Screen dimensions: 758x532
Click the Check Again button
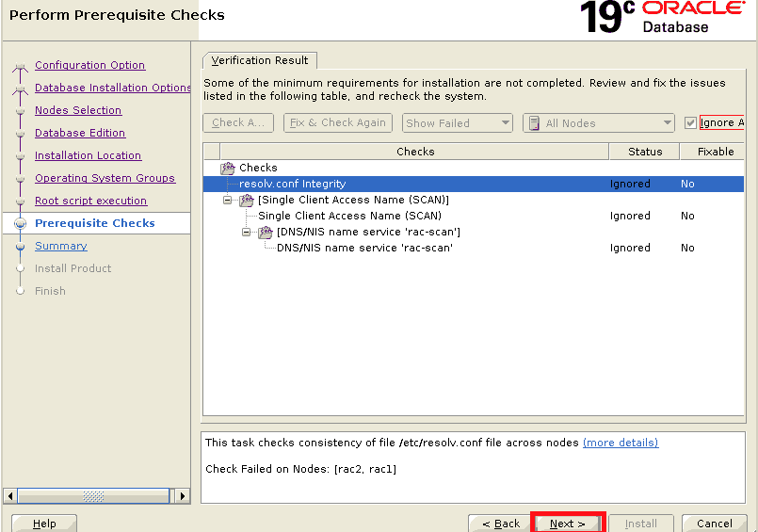pyautogui.click(x=238, y=122)
